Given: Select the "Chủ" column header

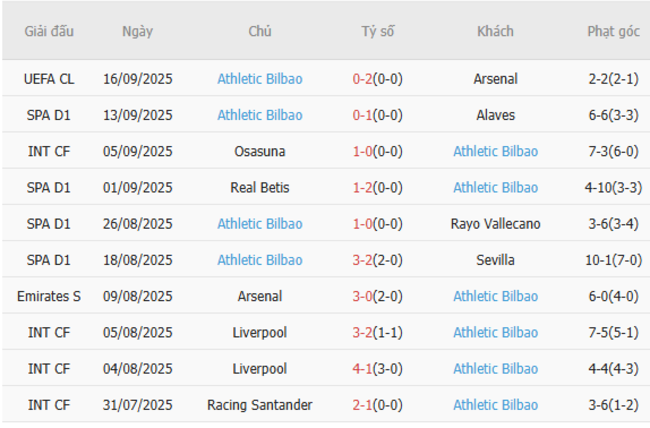Looking at the screenshot, I should (260, 31).
